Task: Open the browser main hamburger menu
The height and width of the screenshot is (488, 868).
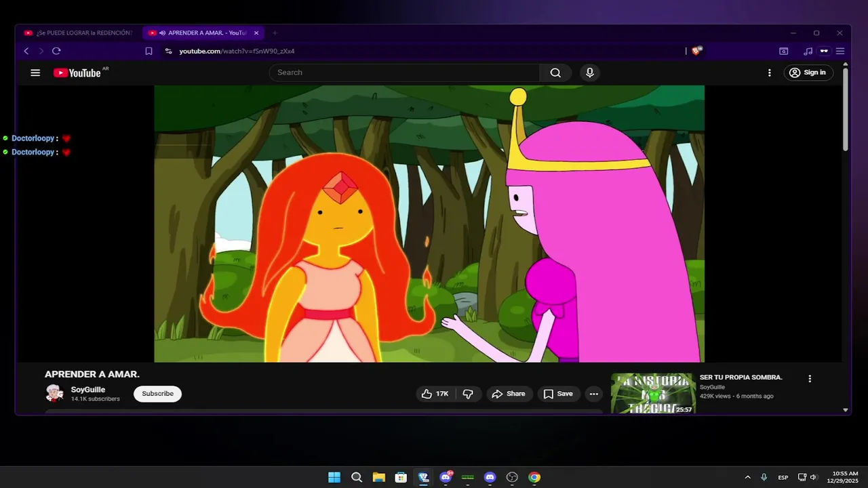Action: [x=840, y=51]
